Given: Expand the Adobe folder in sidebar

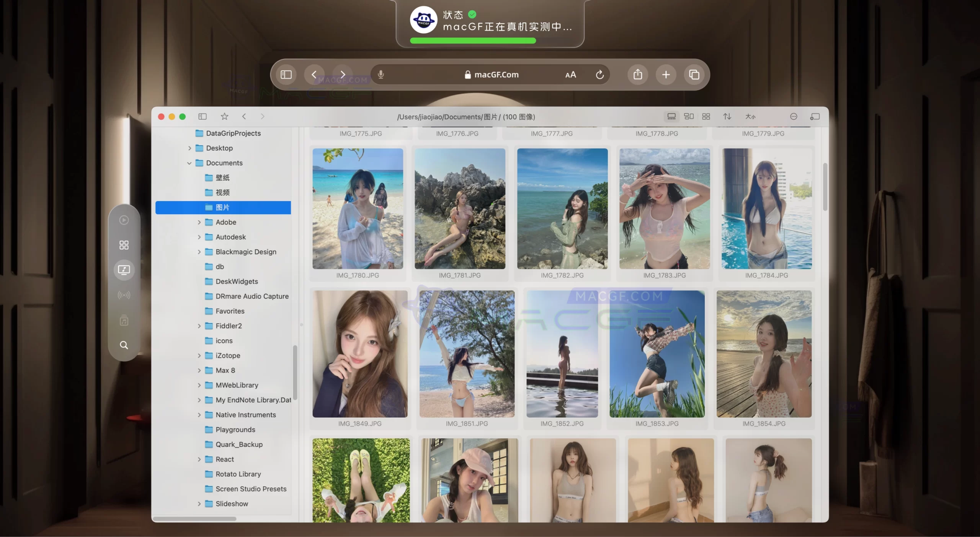Looking at the screenshot, I should pos(199,222).
